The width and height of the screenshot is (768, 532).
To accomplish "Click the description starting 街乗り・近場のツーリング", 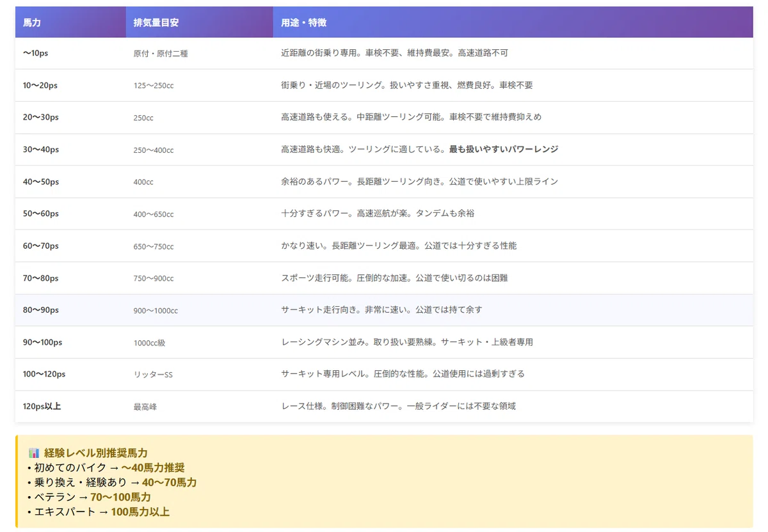I will point(407,85).
